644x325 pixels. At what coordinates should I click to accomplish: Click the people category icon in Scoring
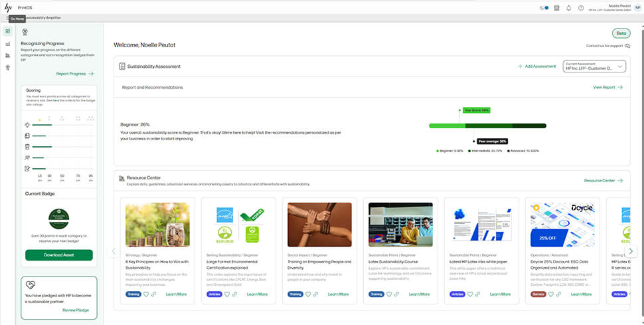click(27, 158)
